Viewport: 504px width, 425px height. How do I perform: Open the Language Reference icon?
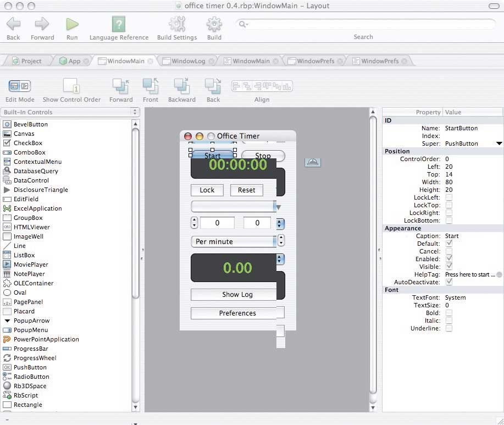[x=119, y=24]
